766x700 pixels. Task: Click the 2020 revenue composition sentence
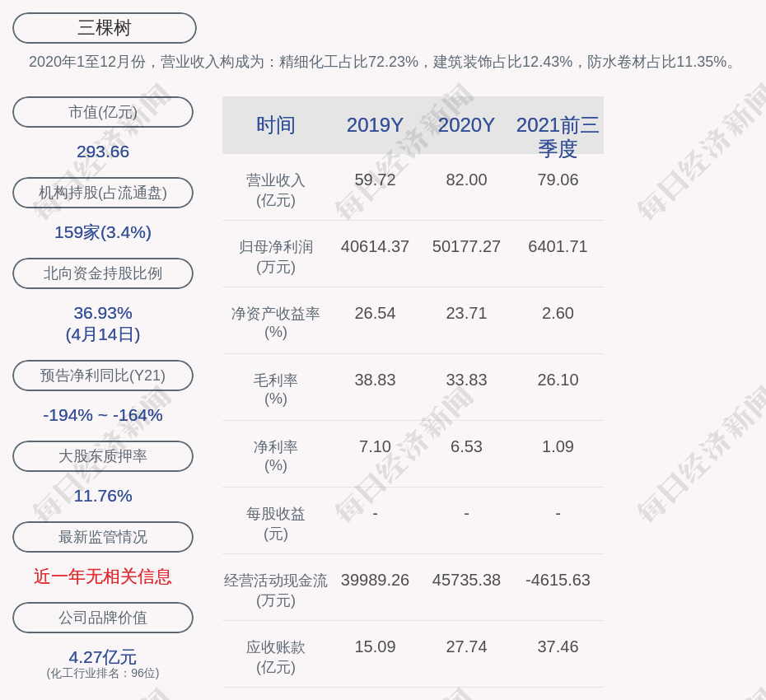point(382,62)
